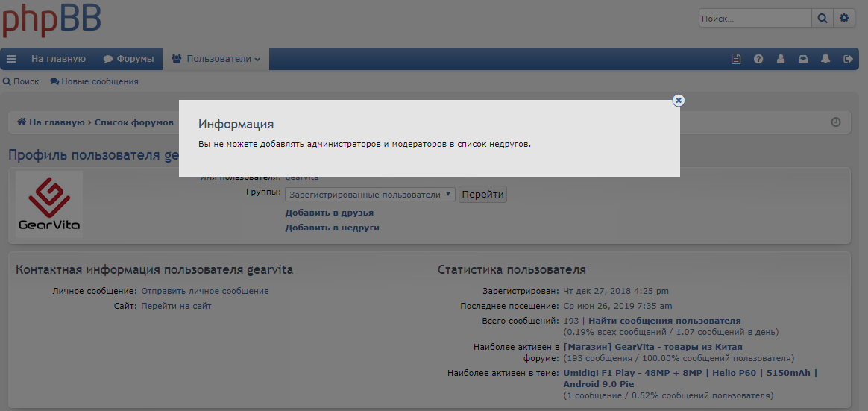868x411 pixels.
Task: Click the На главную breadcrumb
Action: point(51,122)
